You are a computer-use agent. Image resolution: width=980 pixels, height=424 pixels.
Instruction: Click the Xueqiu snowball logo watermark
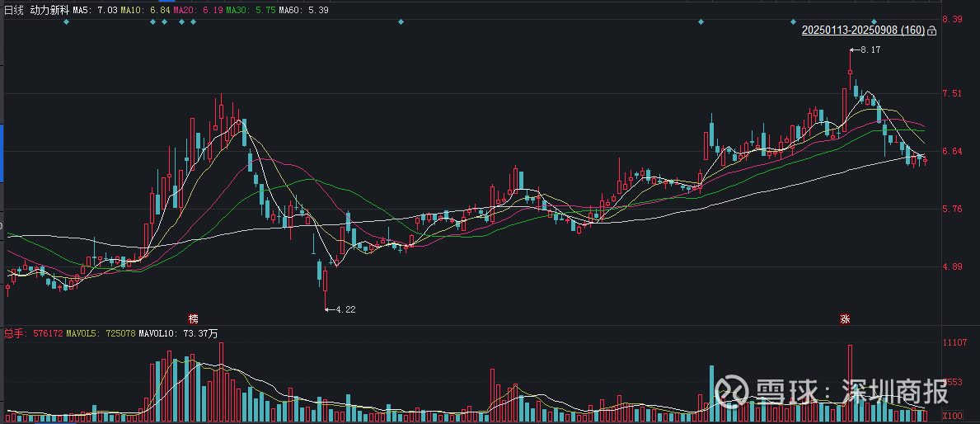731,390
